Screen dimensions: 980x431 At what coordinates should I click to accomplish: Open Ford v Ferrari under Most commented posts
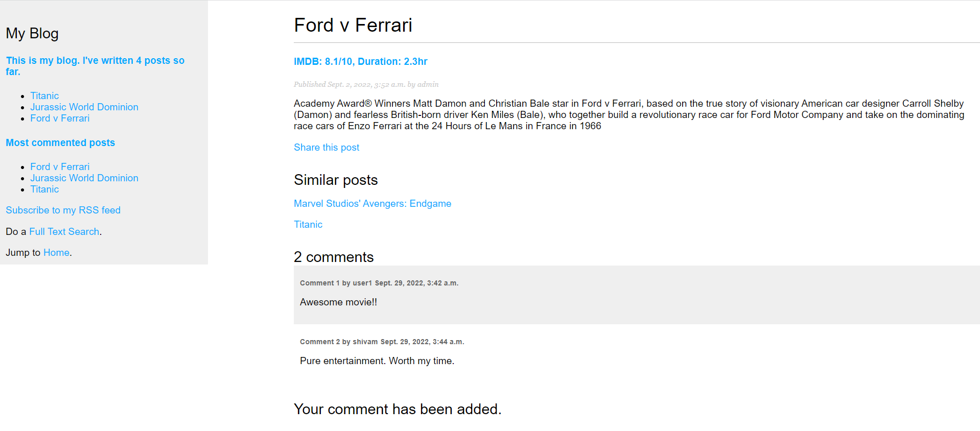click(59, 167)
